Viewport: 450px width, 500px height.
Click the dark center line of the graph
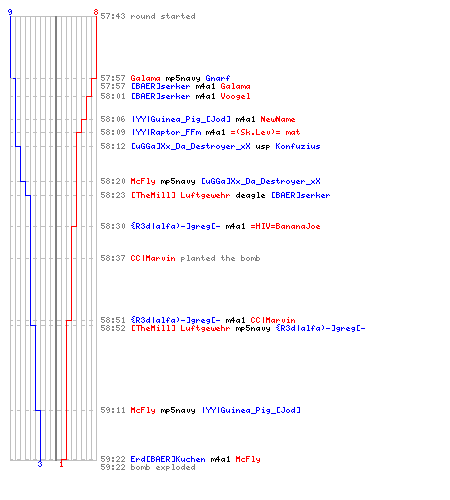tap(56, 238)
